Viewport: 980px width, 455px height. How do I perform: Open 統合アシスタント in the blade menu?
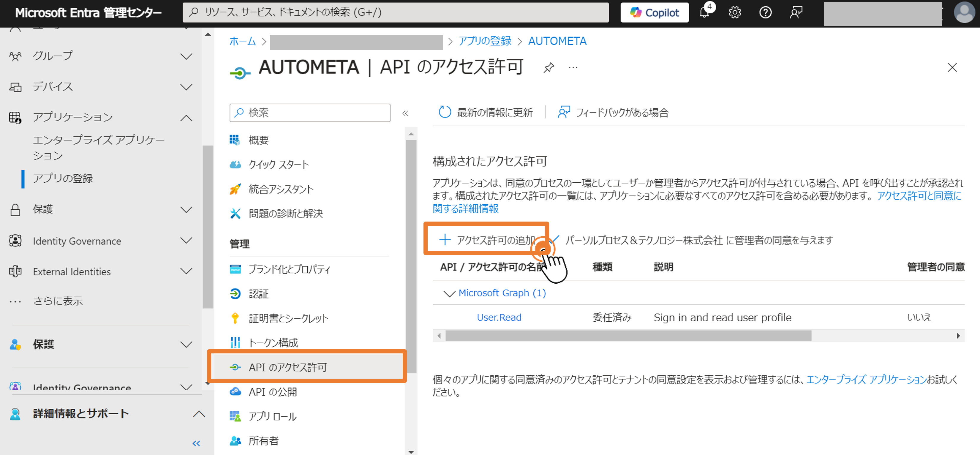(281, 189)
